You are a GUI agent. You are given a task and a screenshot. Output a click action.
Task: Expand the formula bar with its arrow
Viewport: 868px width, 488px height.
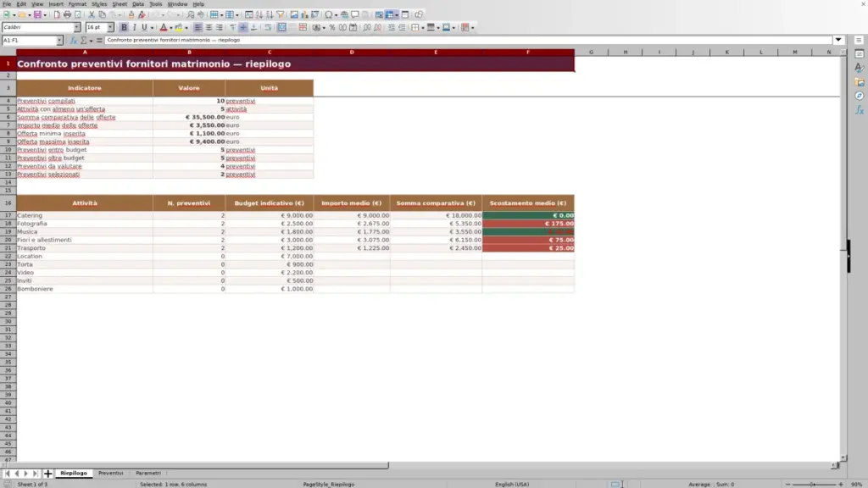coord(838,41)
